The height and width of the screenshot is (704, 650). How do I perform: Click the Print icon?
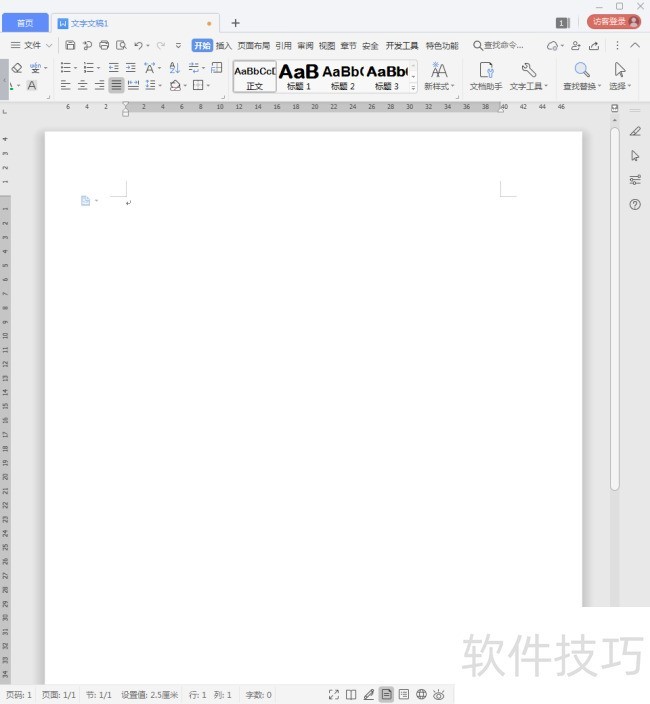(104, 45)
